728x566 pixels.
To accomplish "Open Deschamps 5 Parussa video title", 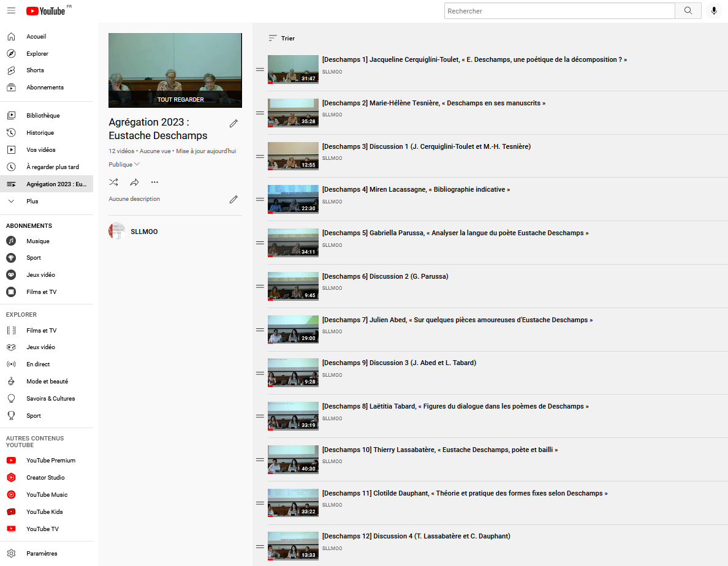I will click(x=455, y=233).
